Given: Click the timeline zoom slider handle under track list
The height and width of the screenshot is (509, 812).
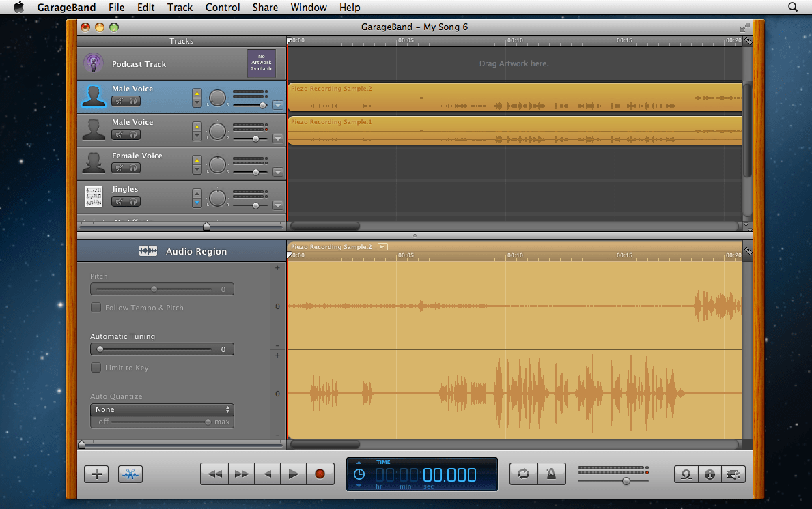Looking at the screenshot, I should coord(207,226).
